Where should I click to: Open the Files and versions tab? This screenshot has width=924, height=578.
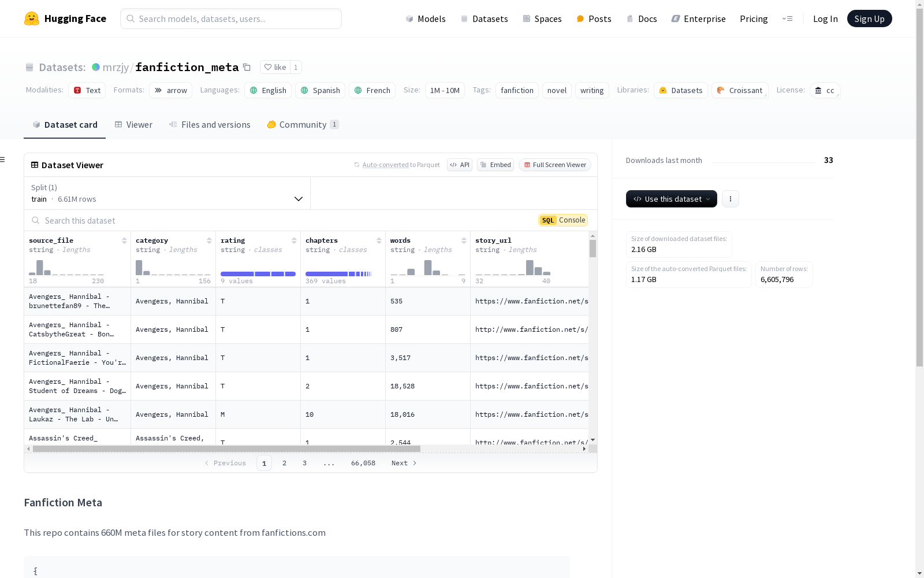pyautogui.click(x=210, y=125)
